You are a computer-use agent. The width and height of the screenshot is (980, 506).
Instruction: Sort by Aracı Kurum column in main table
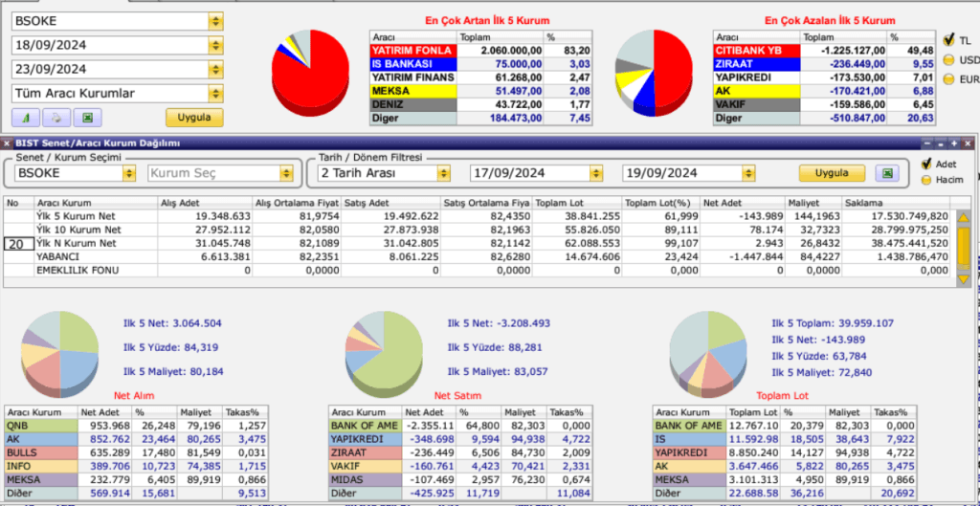(x=96, y=203)
